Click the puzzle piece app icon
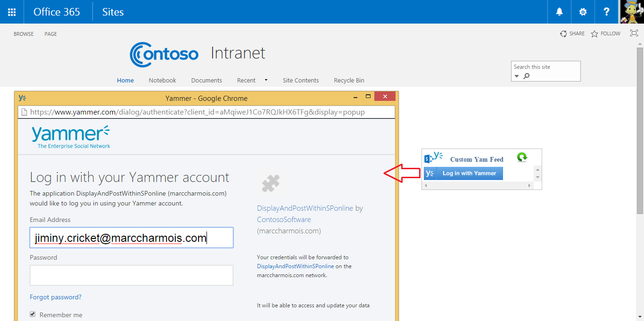The image size is (644, 321). point(271,184)
